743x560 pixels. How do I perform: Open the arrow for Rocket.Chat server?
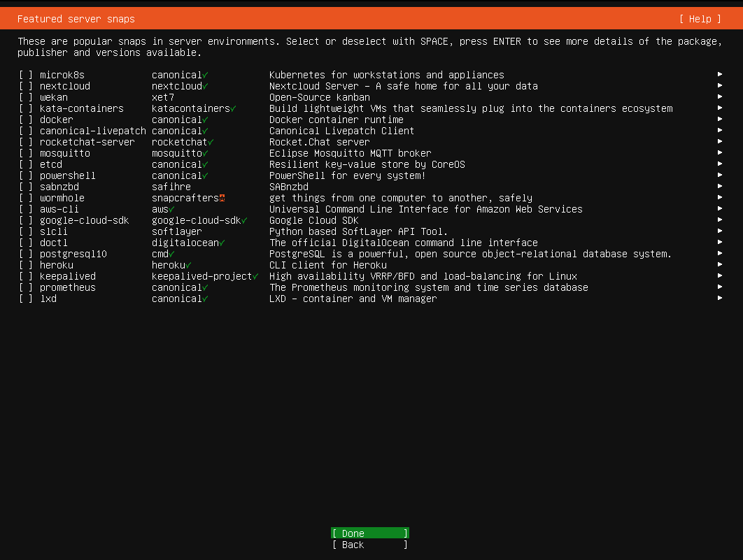(x=720, y=141)
